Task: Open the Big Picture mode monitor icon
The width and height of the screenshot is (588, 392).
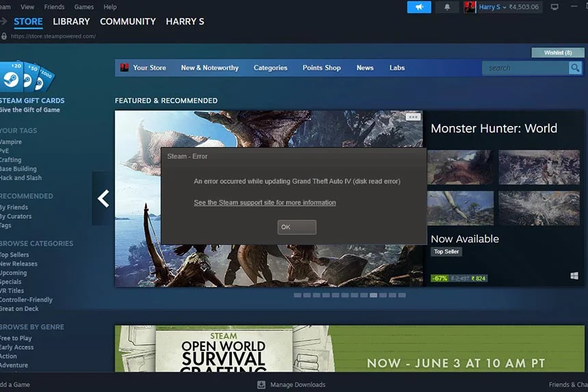Action: pos(554,7)
